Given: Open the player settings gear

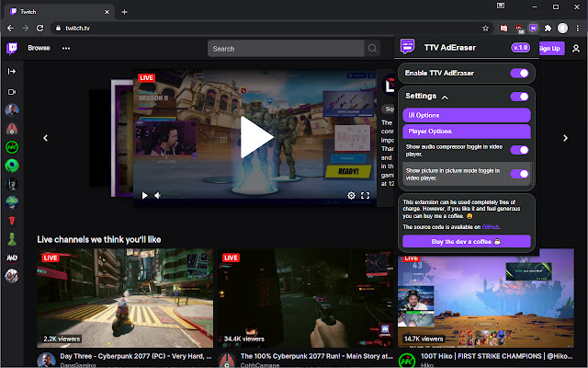Looking at the screenshot, I should point(351,195).
